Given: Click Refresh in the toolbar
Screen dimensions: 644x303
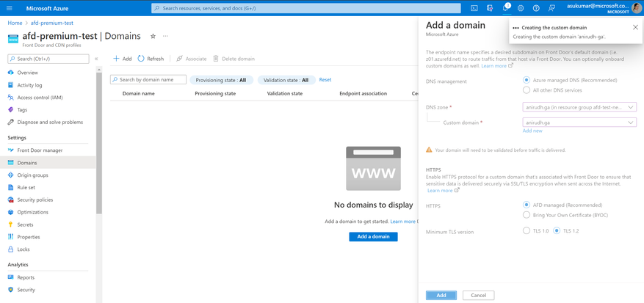Looking at the screenshot, I should pos(151,59).
